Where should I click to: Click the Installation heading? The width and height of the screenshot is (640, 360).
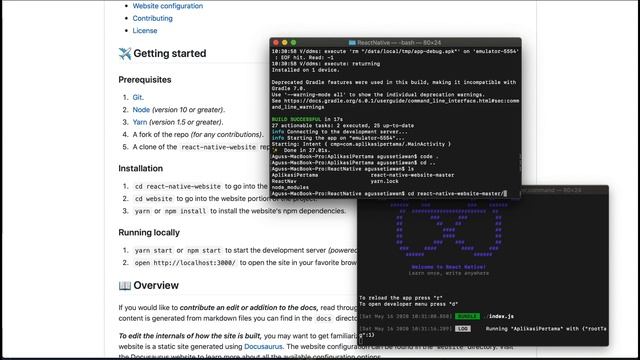140,168
